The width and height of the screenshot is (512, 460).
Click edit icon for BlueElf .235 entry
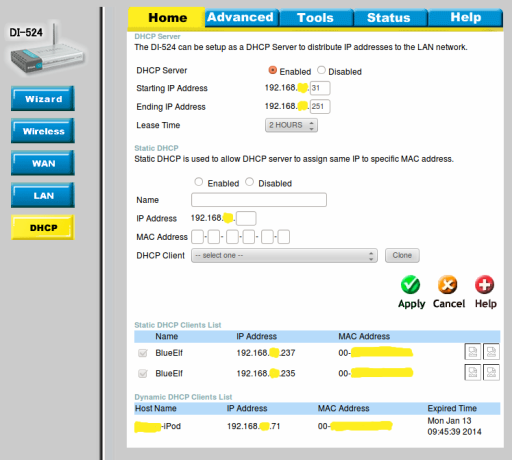473,372
